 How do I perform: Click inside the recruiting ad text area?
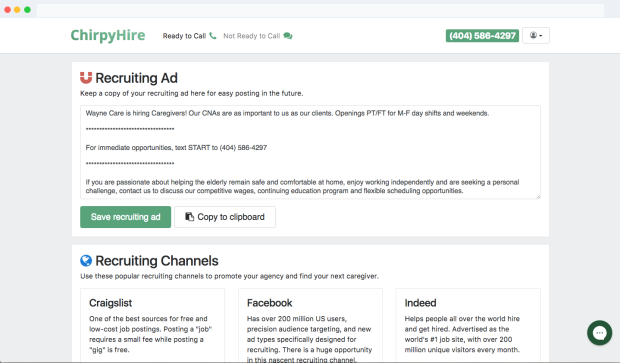click(310, 152)
